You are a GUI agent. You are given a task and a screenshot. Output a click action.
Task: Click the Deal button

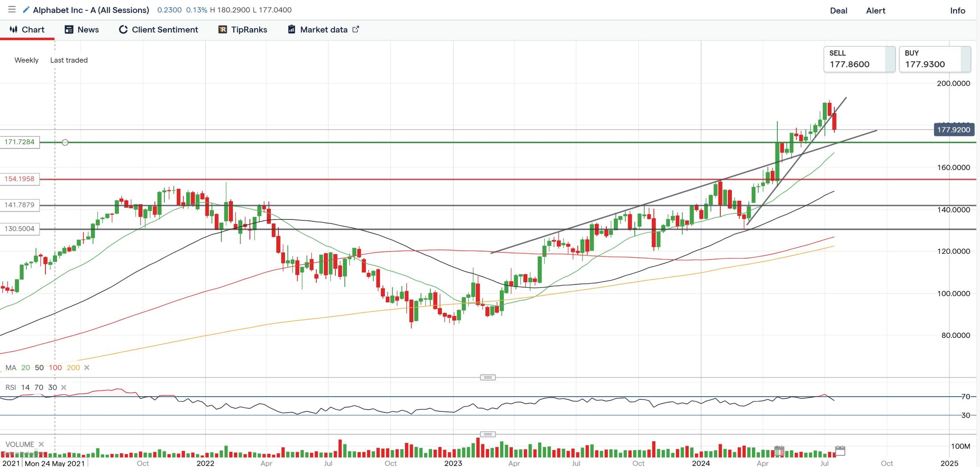coord(838,11)
